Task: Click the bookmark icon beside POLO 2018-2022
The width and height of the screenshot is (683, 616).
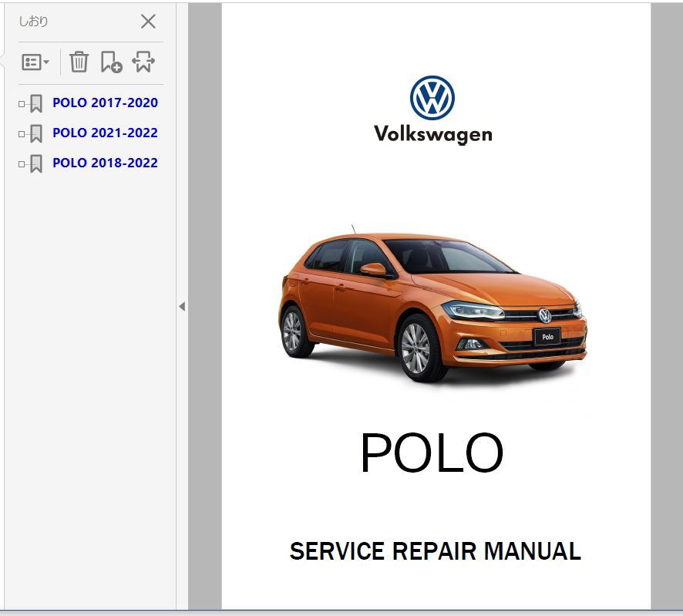Action: click(x=36, y=163)
